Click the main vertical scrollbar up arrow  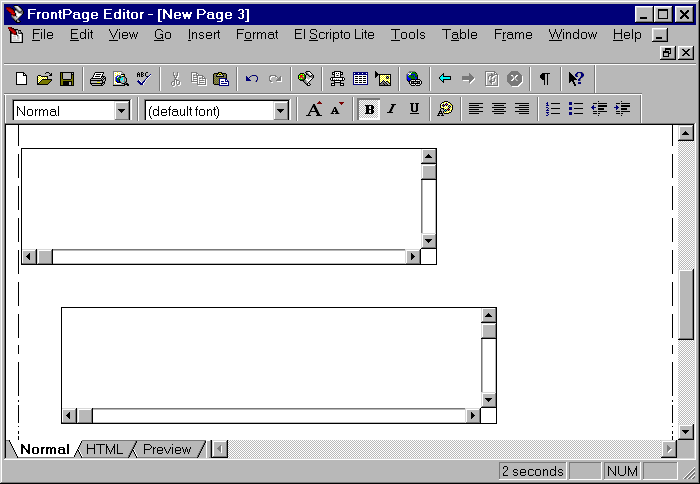pos(686,134)
